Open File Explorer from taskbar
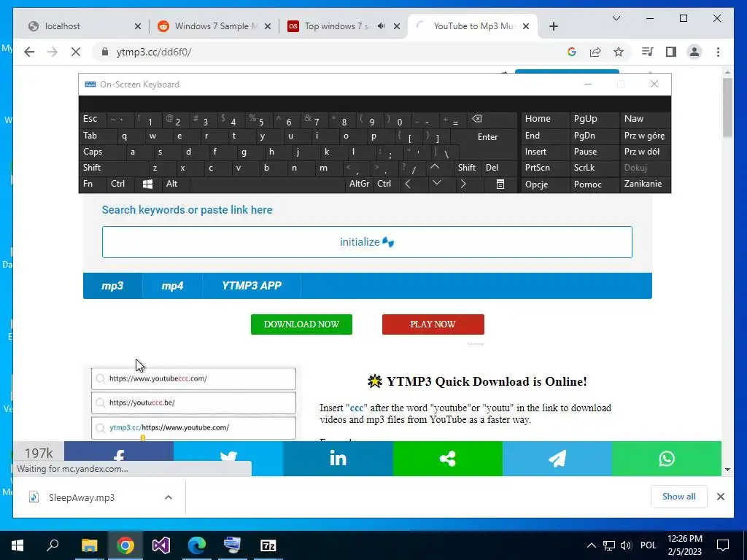747x560 pixels. [x=89, y=545]
